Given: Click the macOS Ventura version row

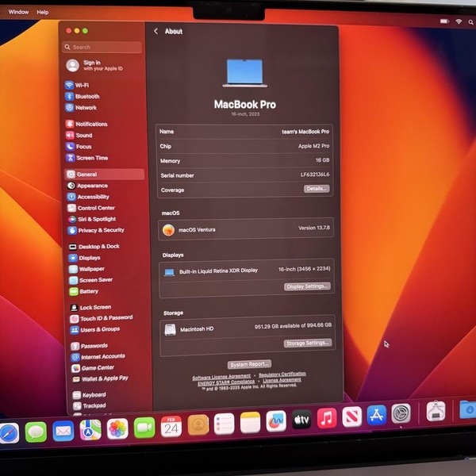Looking at the screenshot, I should [x=246, y=229].
